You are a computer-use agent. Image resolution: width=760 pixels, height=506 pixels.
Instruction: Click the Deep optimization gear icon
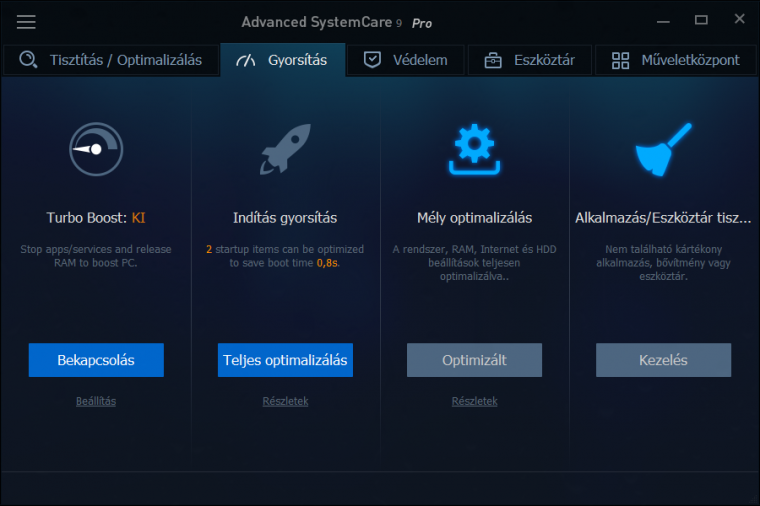(475, 149)
